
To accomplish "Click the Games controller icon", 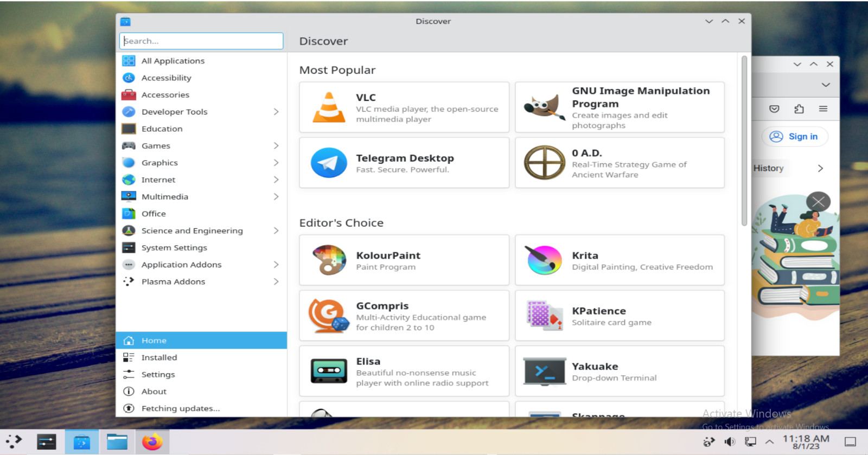I will [x=129, y=145].
